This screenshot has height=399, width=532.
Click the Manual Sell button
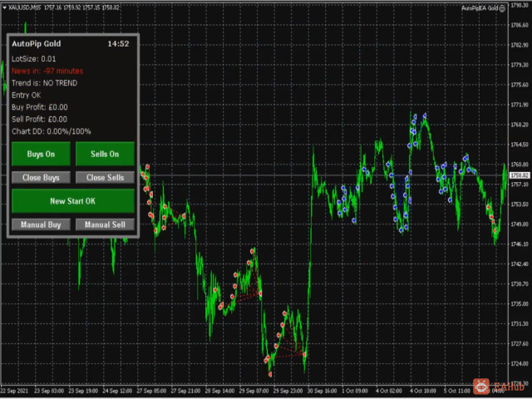click(105, 224)
